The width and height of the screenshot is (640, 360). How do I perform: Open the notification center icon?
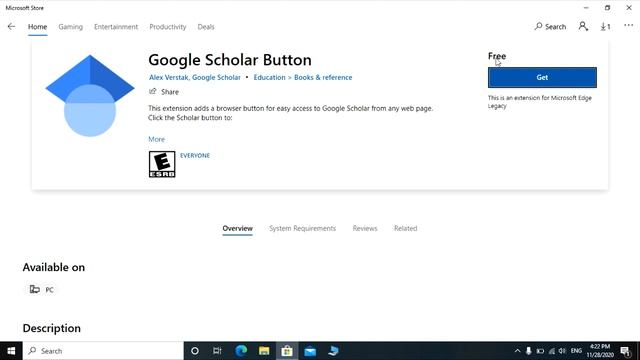625,351
